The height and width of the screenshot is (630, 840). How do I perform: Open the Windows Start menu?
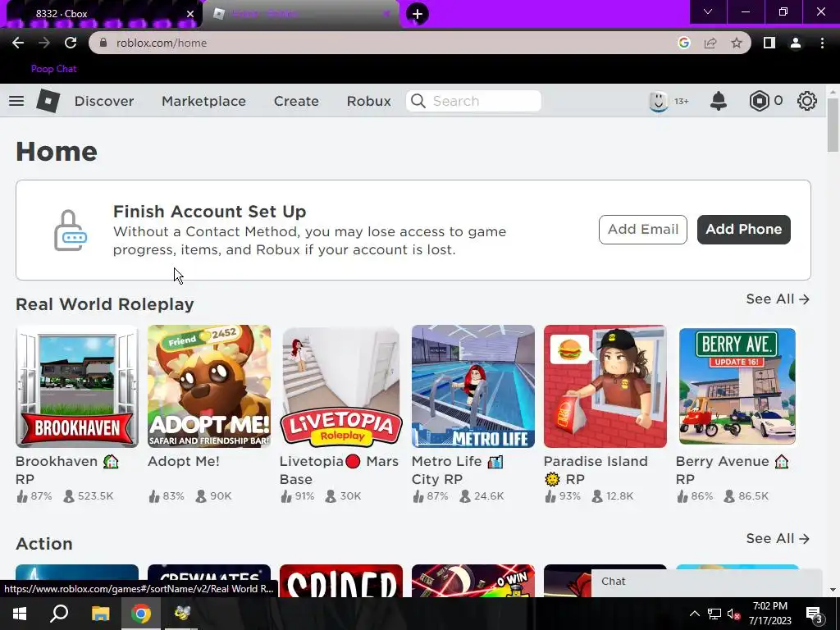pos(20,614)
